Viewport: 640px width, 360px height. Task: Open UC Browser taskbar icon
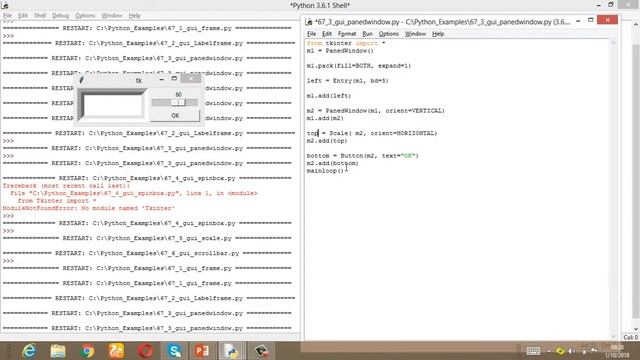pos(116,351)
